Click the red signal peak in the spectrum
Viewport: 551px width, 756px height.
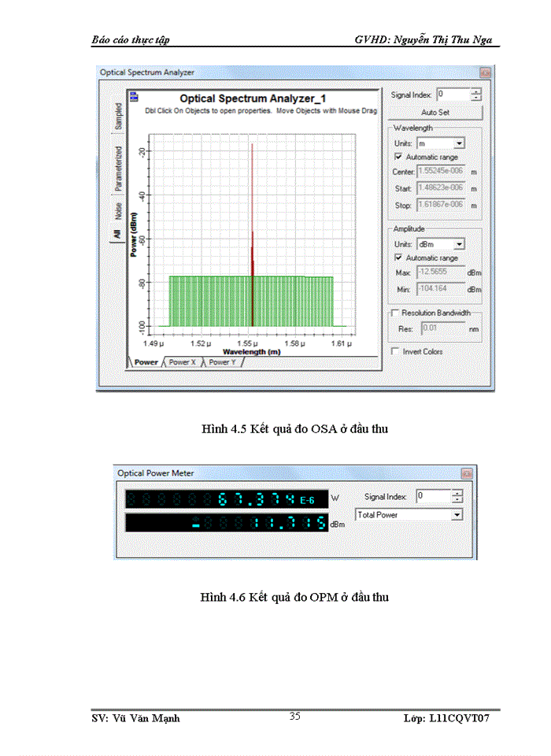[x=252, y=236]
